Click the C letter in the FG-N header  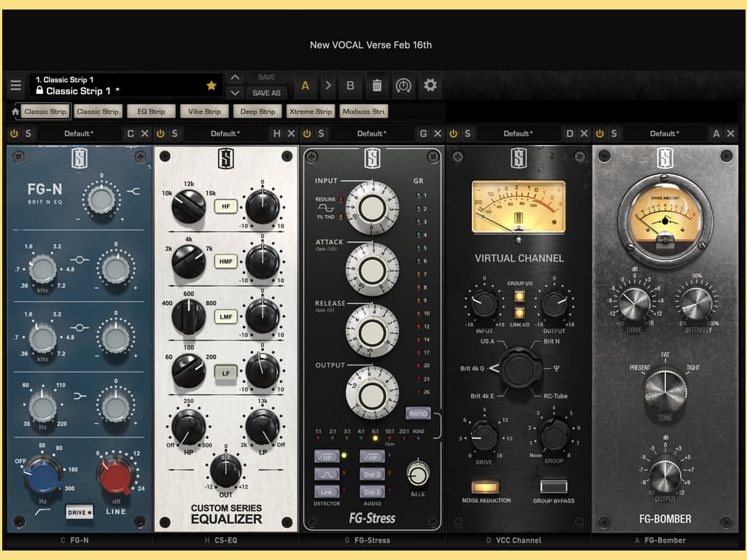tap(131, 134)
